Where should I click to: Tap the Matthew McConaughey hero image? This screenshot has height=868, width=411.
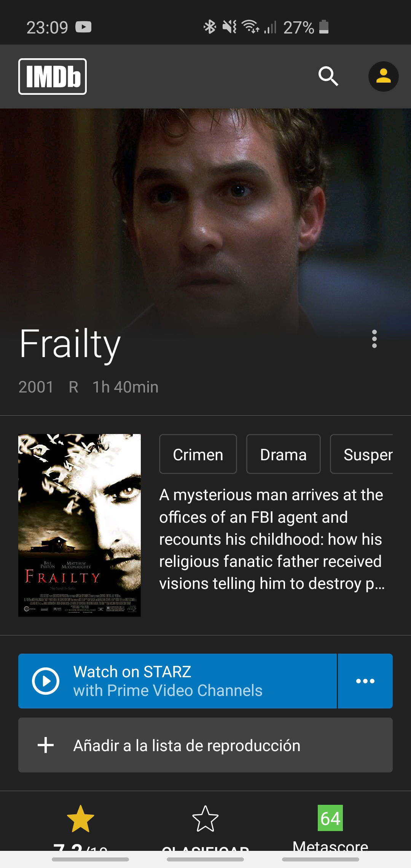pos(205,217)
